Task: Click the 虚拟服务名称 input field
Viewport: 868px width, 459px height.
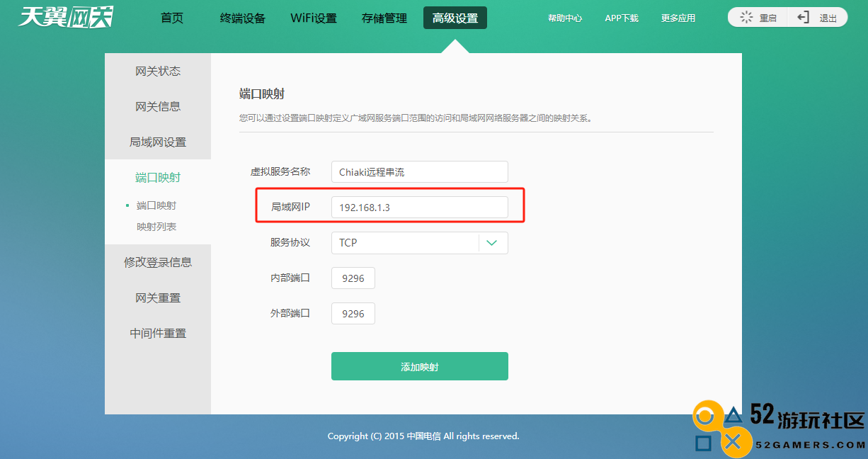Action: (x=420, y=172)
